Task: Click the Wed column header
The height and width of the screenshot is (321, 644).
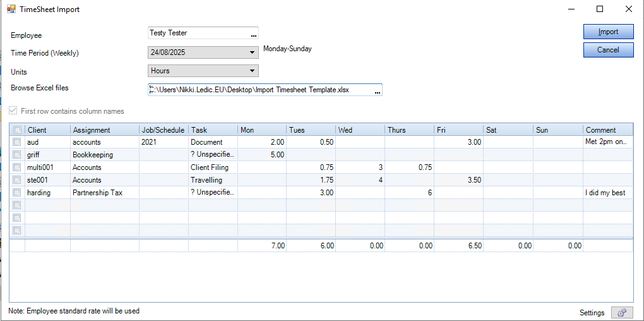Action: [360, 130]
